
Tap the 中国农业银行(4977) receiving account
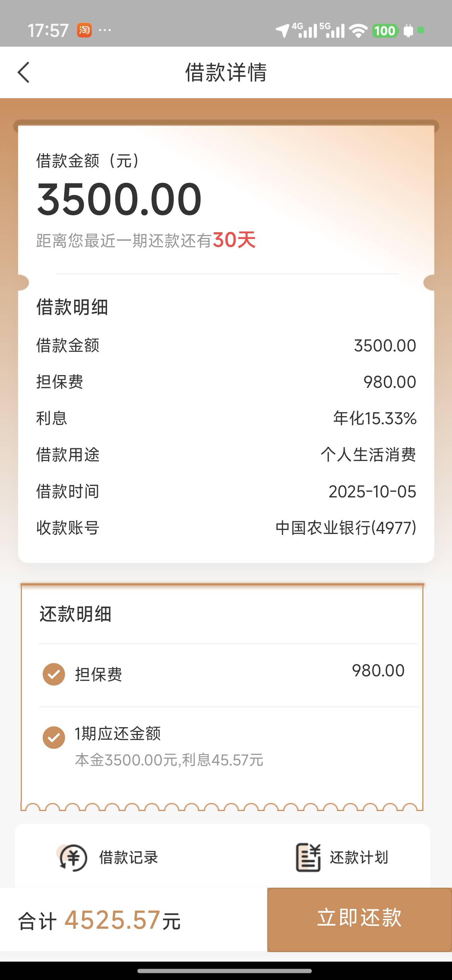346,528
